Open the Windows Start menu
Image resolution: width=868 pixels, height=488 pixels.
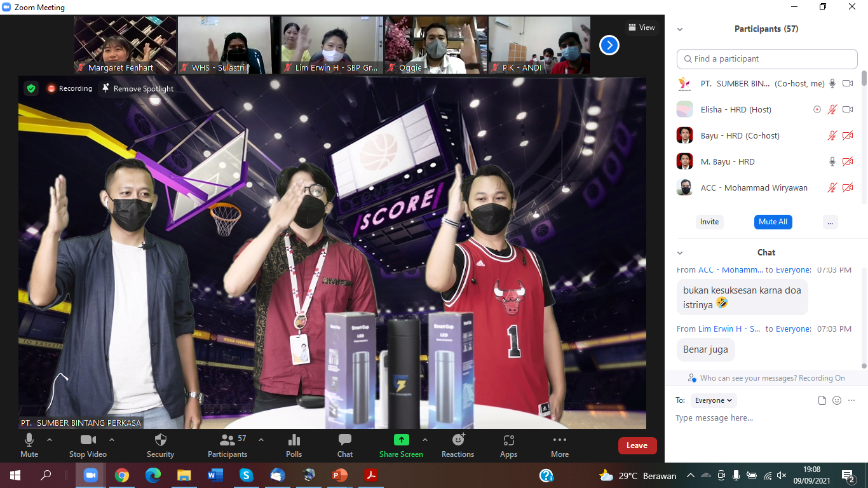coord(15,475)
